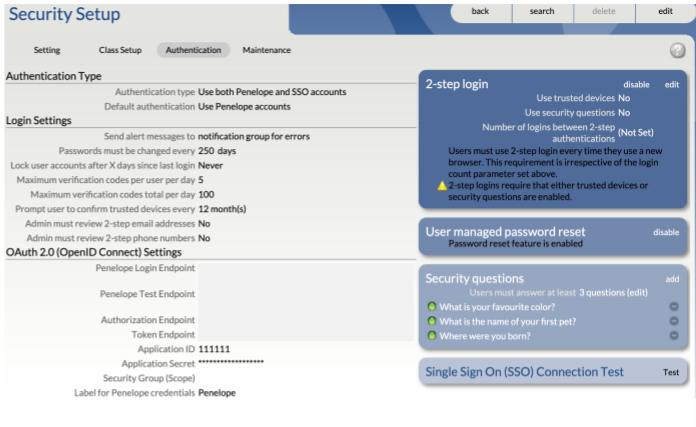This screenshot has height=427, width=696.
Task: Click the 'Never' lock accounts value
Action: tap(210, 166)
